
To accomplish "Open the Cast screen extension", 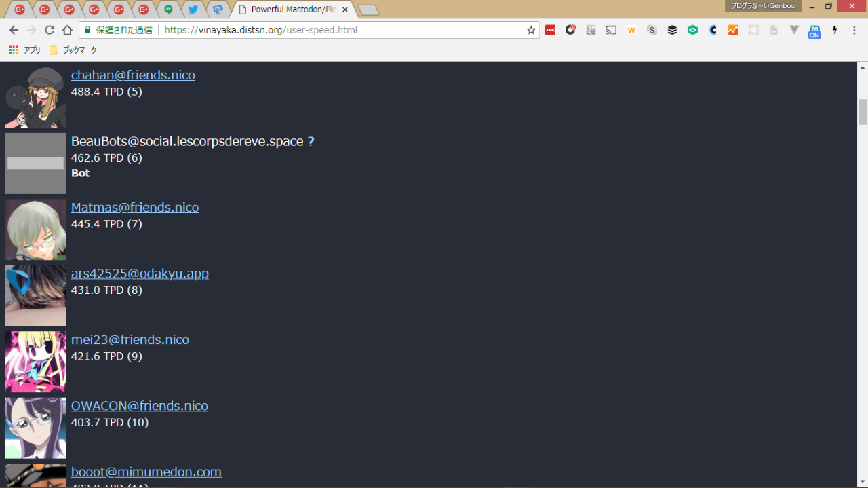I will [611, 30].
